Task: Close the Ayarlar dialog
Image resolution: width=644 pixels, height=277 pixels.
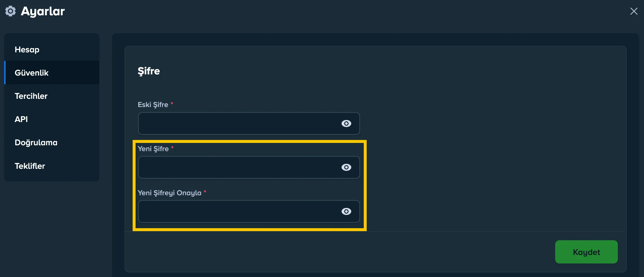Action: 634,11
